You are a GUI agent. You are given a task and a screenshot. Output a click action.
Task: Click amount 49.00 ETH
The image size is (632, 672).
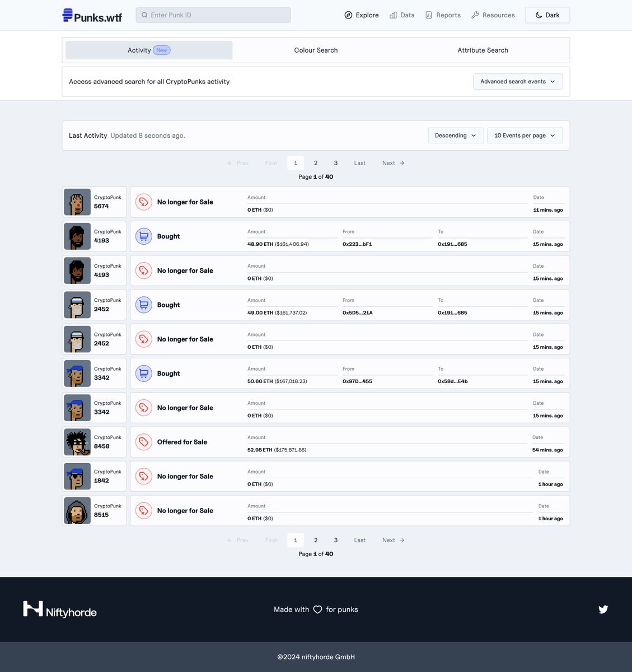pyautogui.click(x=260, y=313)
